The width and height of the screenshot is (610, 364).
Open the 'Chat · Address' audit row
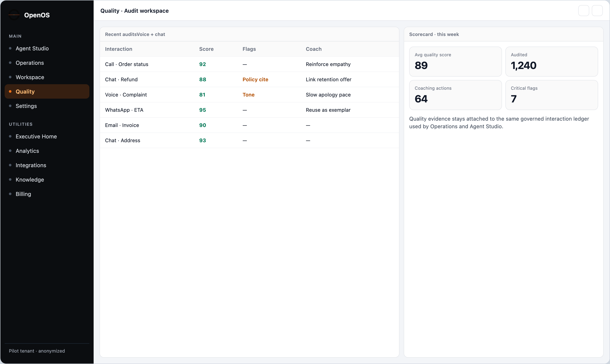tap(249, 140)
